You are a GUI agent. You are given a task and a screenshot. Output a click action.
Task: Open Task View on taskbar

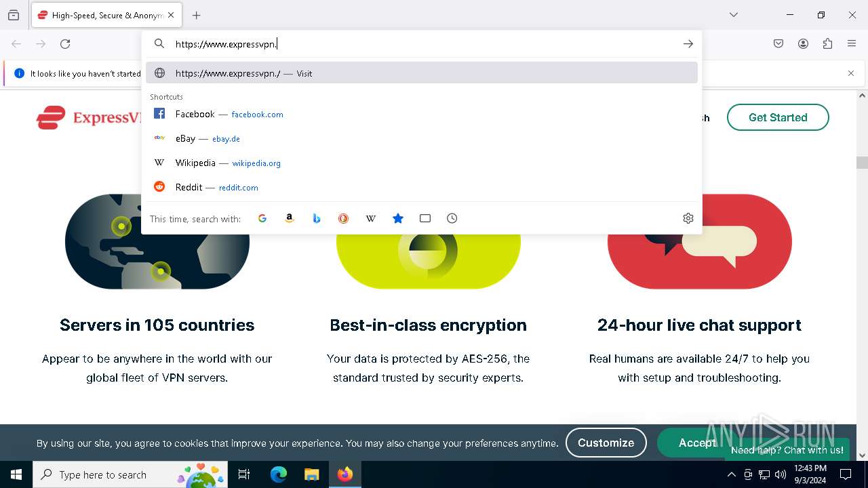244,474
